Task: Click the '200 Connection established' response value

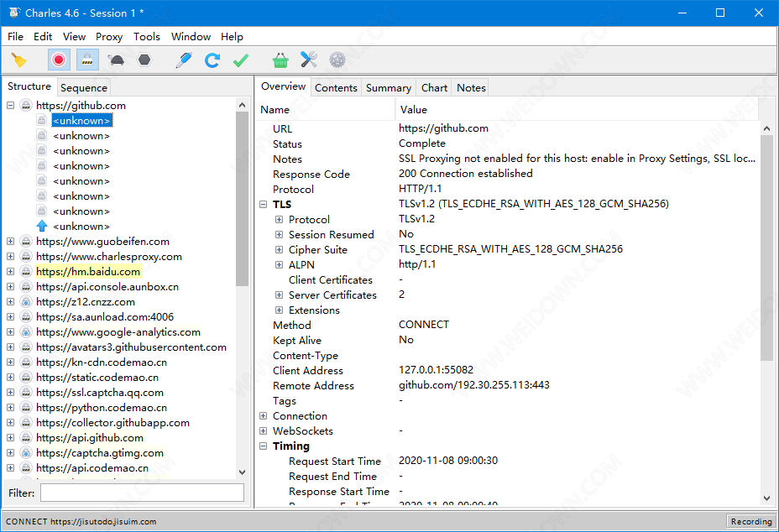Action: point(466,174)
